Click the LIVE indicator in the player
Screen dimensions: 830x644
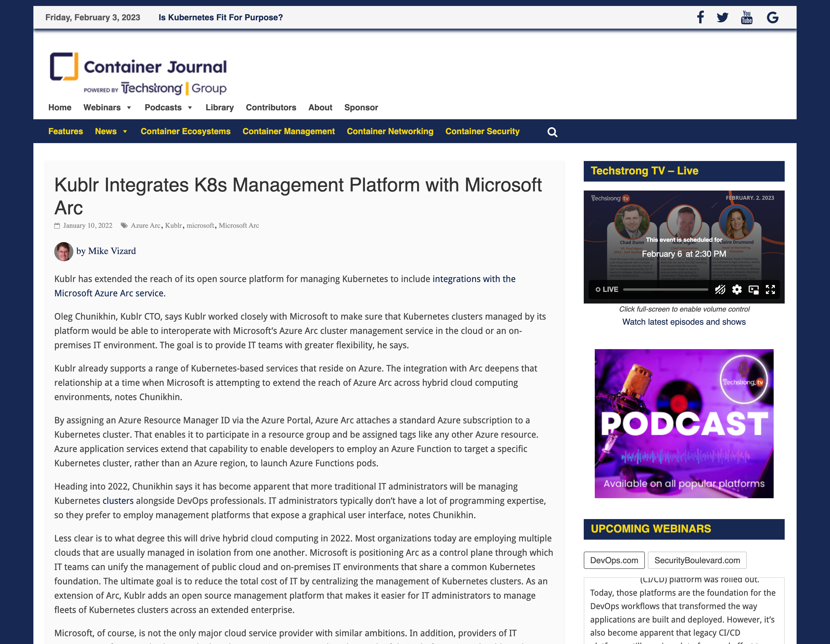606,289
